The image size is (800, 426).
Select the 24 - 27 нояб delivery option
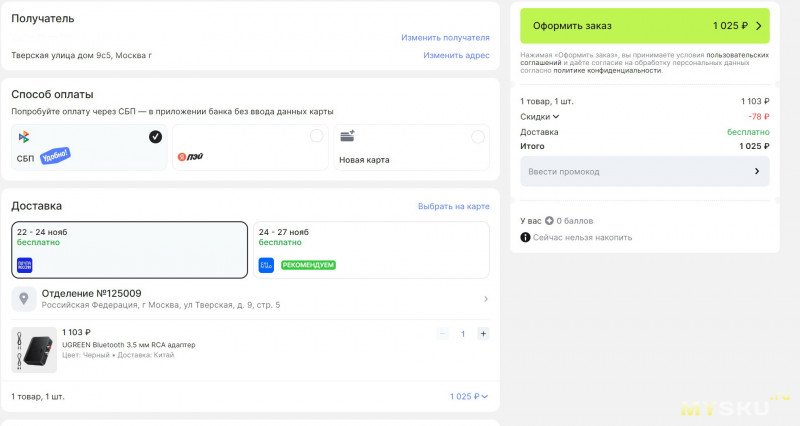click(371, 249)
